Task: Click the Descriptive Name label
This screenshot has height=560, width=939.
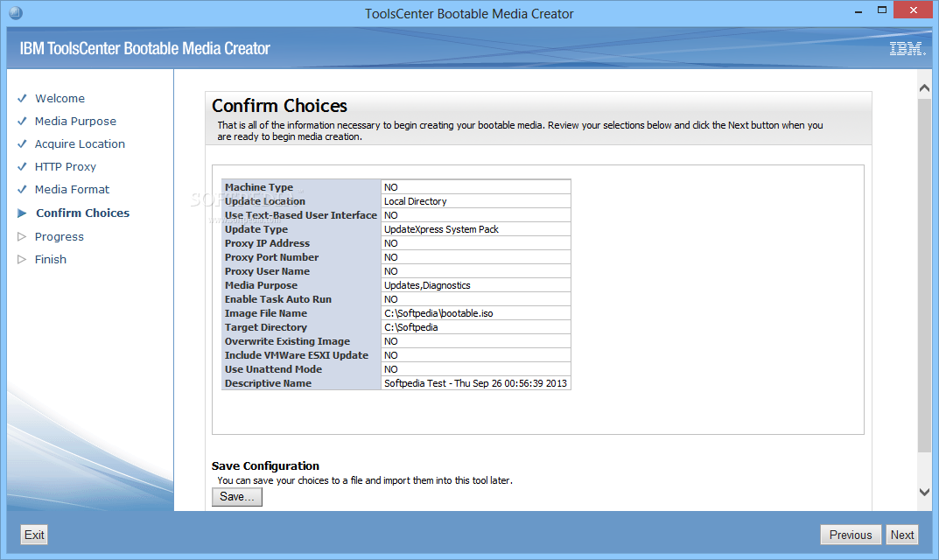Action: tap(268, 383)
